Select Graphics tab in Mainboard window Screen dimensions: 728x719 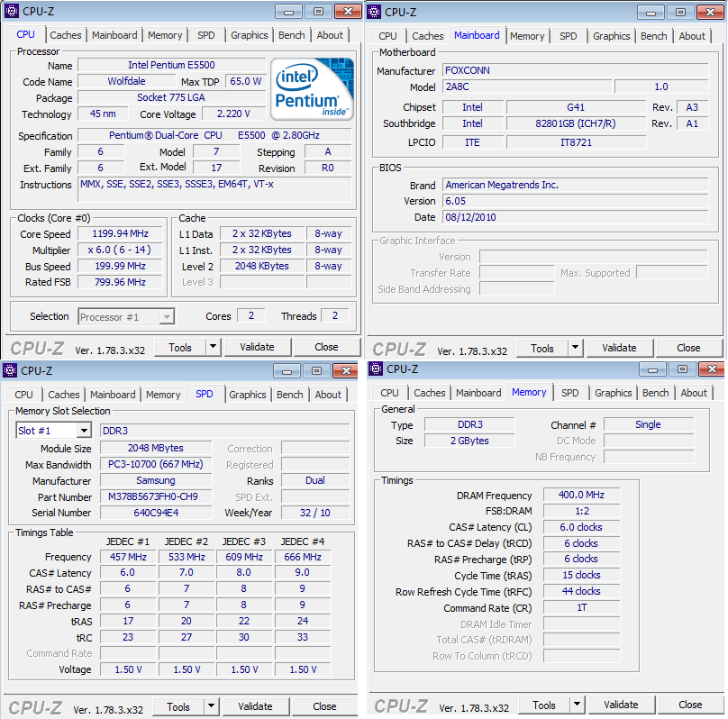click(612, 36)
